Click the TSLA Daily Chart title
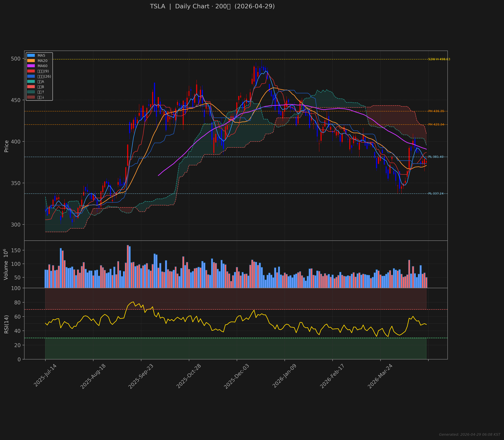 pos(212,6)
